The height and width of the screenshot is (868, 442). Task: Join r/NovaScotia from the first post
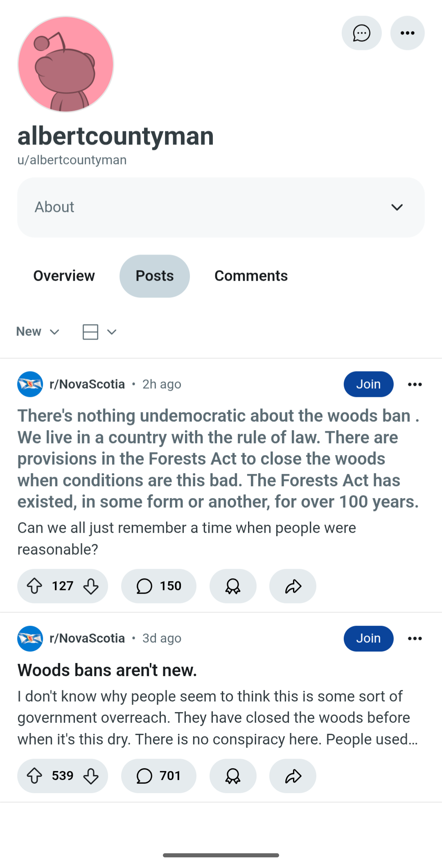368,384
